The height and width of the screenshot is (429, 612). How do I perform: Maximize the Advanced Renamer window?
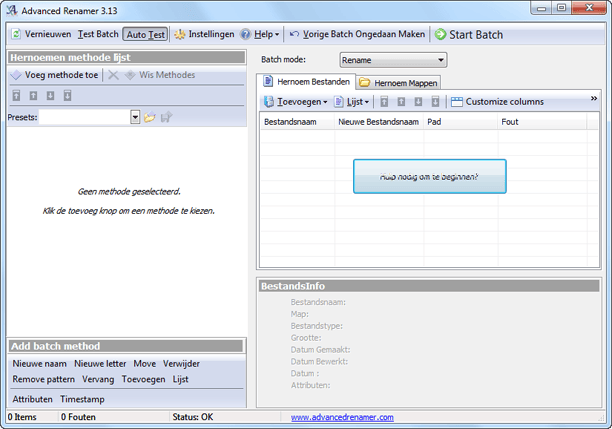tap(561, 8)
